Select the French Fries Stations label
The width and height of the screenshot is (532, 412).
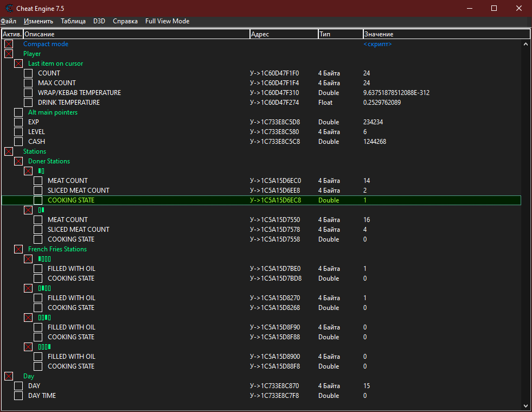point(57,249)
